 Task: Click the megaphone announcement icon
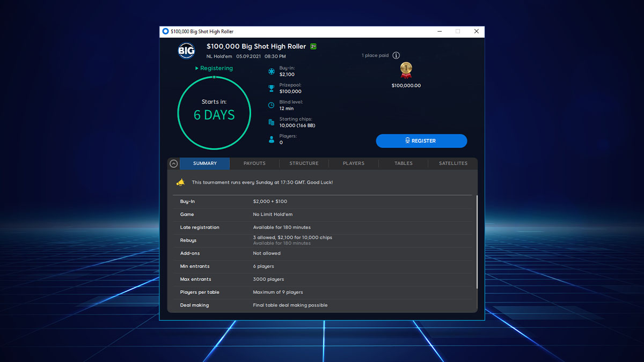click(181, 182)
